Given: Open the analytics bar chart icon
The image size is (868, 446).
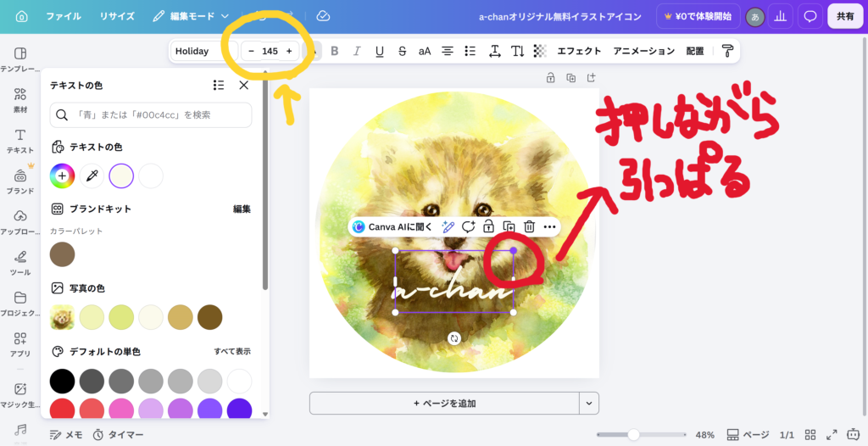Looking at the screenshot, I should pos(781,17).
